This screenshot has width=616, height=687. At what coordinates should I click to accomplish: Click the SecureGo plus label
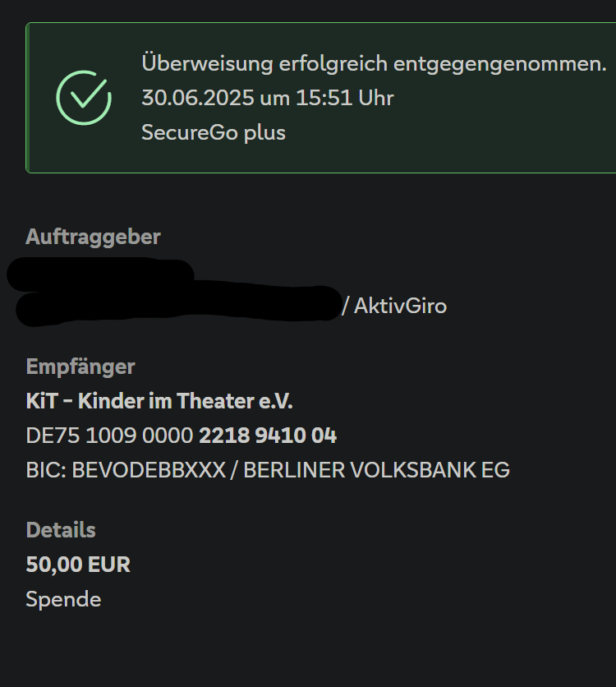coord(214,132)
